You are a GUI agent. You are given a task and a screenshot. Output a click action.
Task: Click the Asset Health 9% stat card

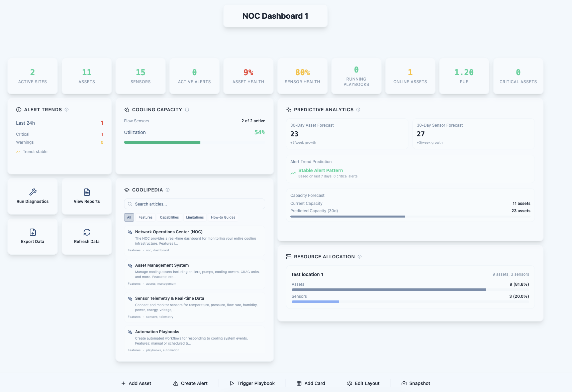pyautogui.click(x=249, y=76)
